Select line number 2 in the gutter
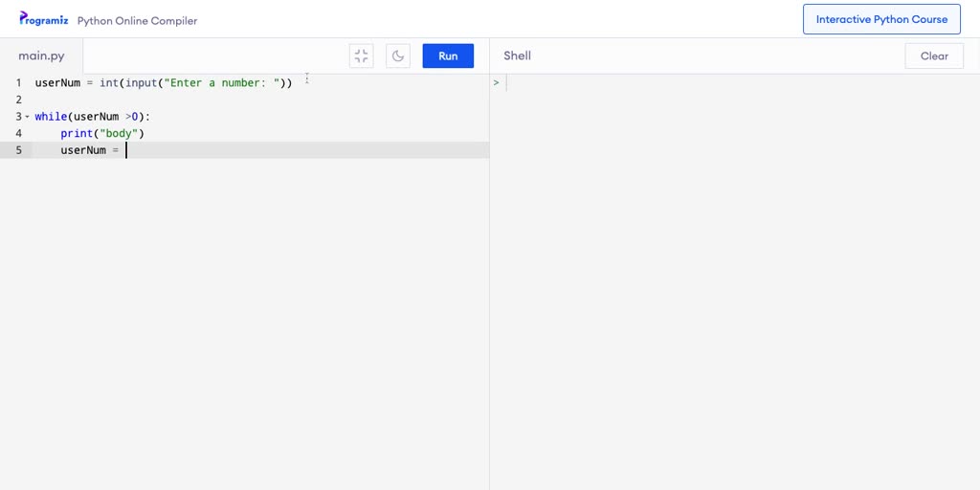This screenshot has height=490, width=980. click(18, 100)
